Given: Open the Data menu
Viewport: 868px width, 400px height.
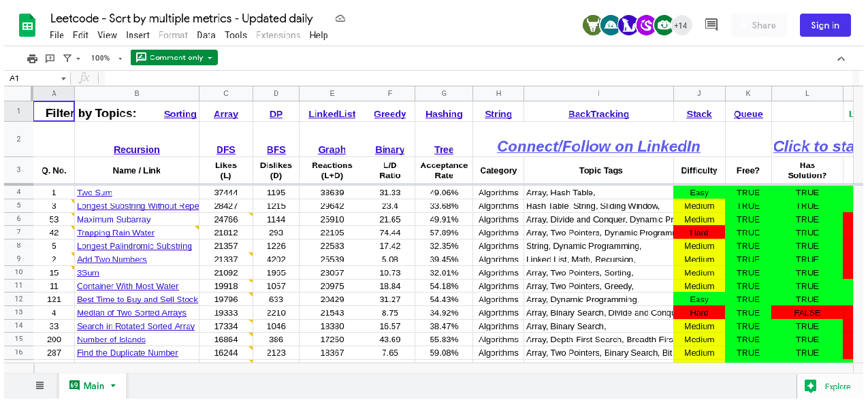Looking at the screenshot, I should (x=206, y=35).
